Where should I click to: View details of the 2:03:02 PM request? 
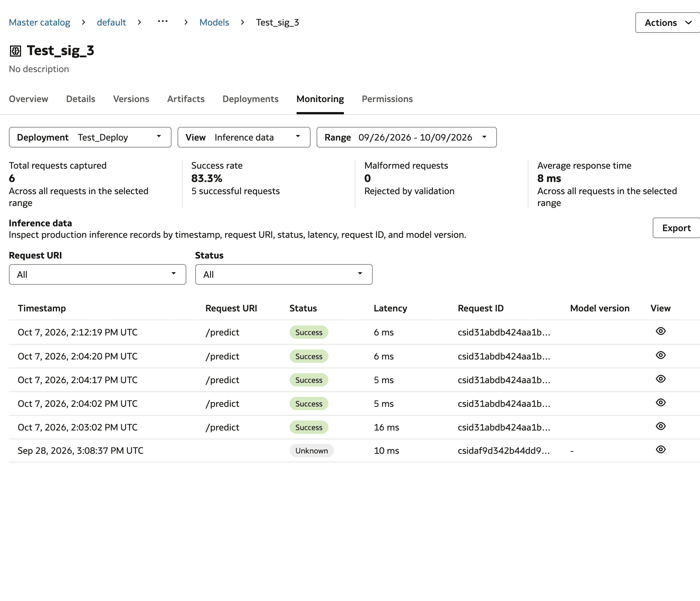(x=660, y=426)
